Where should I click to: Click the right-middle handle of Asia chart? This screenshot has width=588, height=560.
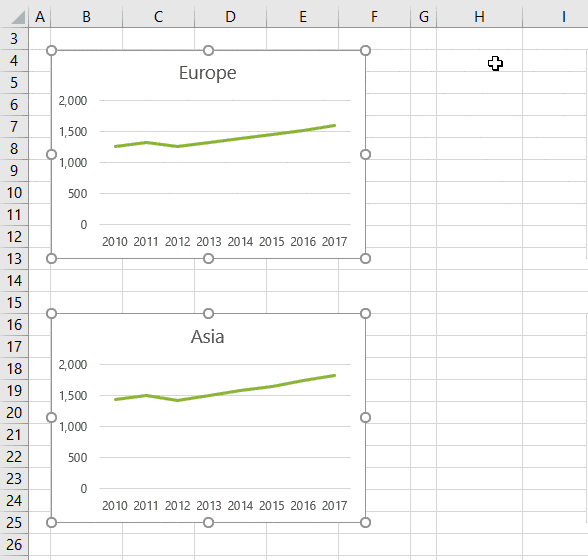tap(365, 417)
